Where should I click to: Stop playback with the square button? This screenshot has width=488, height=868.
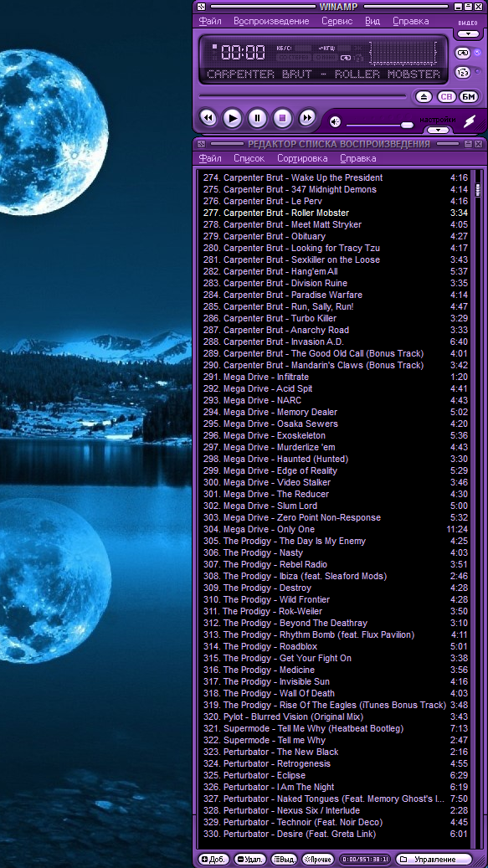coord(282,118)
